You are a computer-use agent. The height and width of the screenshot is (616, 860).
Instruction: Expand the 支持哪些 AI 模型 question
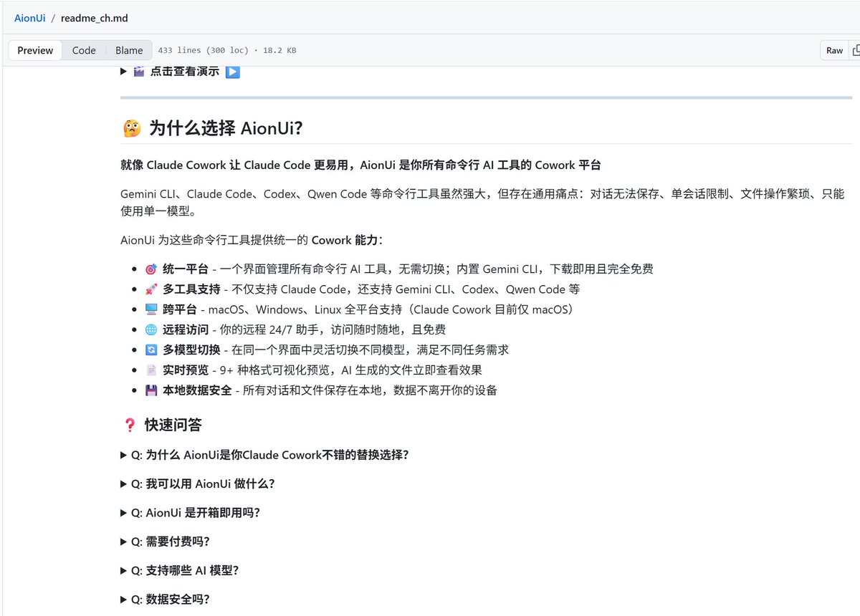pos(184,570)
